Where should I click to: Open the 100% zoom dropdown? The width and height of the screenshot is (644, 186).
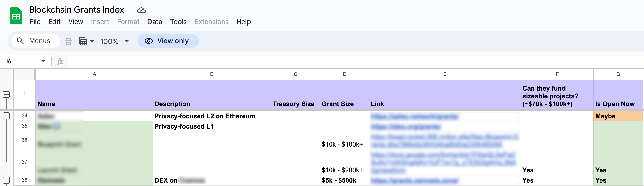pos(114,41)
